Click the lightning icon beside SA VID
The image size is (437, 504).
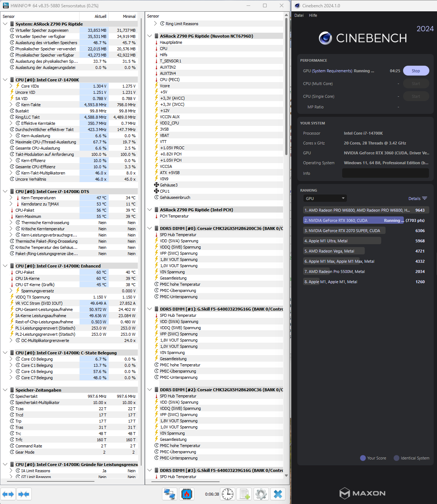point(12,99)
